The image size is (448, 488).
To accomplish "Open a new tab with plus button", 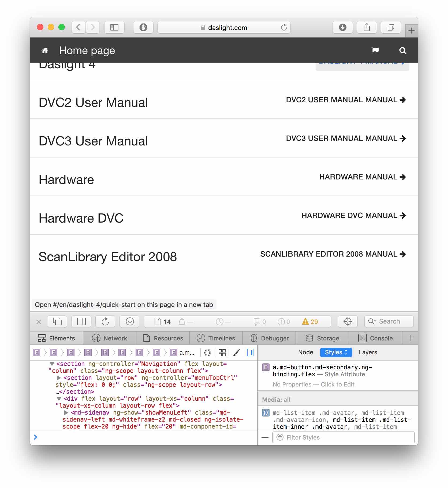I will coord(411,31).
